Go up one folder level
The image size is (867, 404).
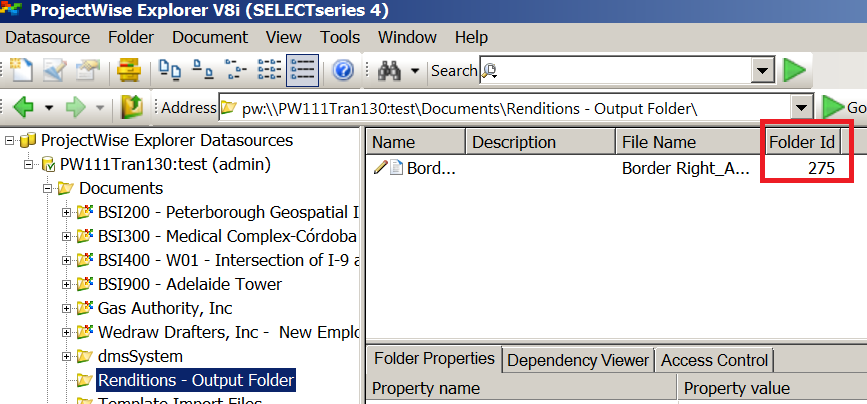(x=132, y=107)
